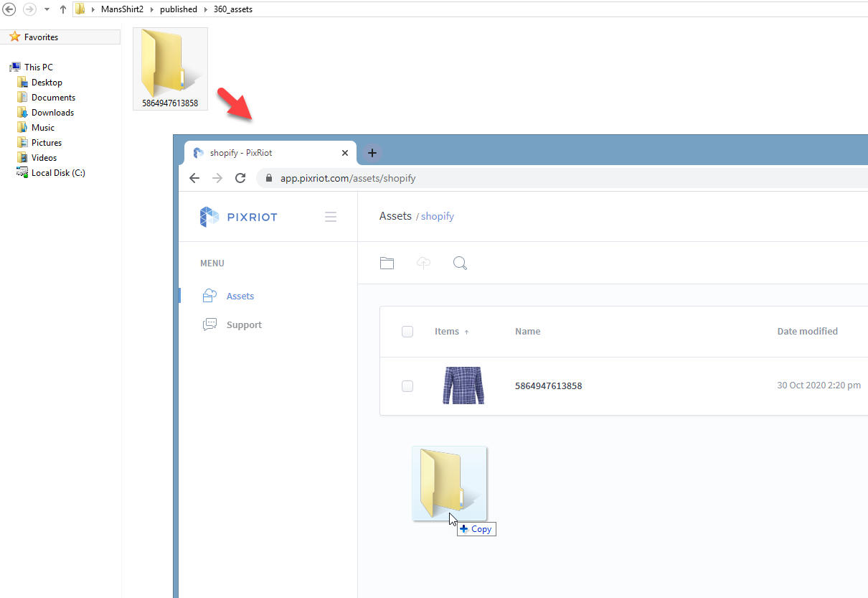Viewport: 868px width, 598px height.
Task: Click the shopify breadcrumb link
Action: pos(438,216)
